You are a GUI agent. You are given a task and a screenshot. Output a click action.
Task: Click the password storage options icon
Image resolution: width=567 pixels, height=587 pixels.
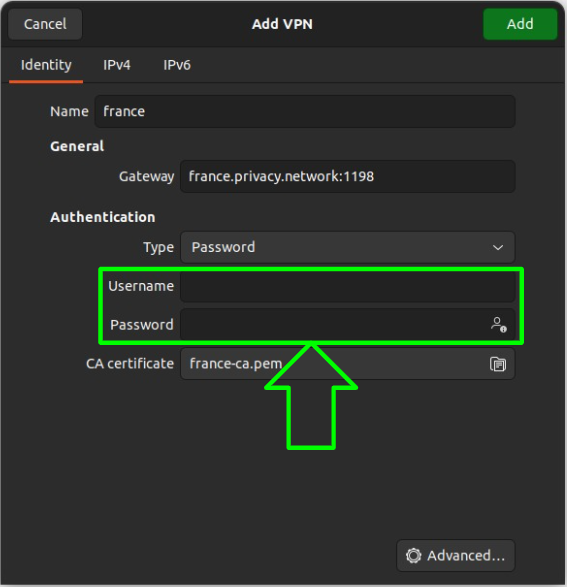tap(499, 325)
